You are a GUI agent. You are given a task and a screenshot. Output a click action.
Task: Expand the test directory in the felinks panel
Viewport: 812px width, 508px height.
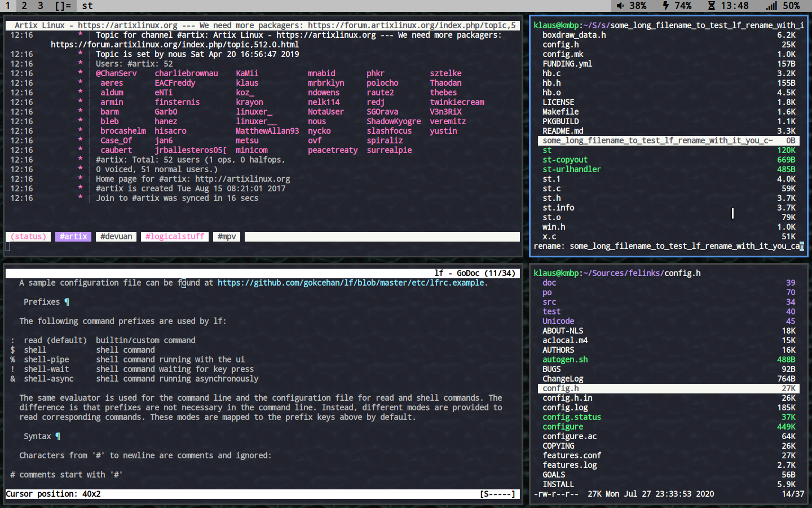(551, 311)
